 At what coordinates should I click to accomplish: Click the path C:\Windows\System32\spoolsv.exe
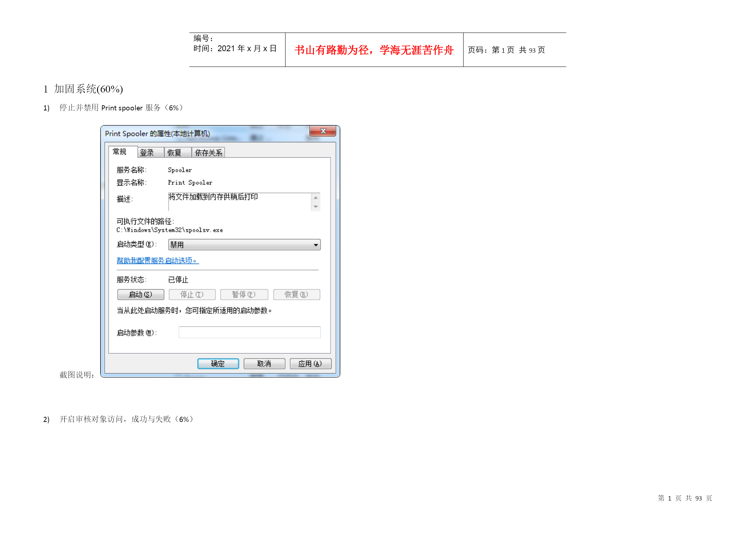point(170,230)
